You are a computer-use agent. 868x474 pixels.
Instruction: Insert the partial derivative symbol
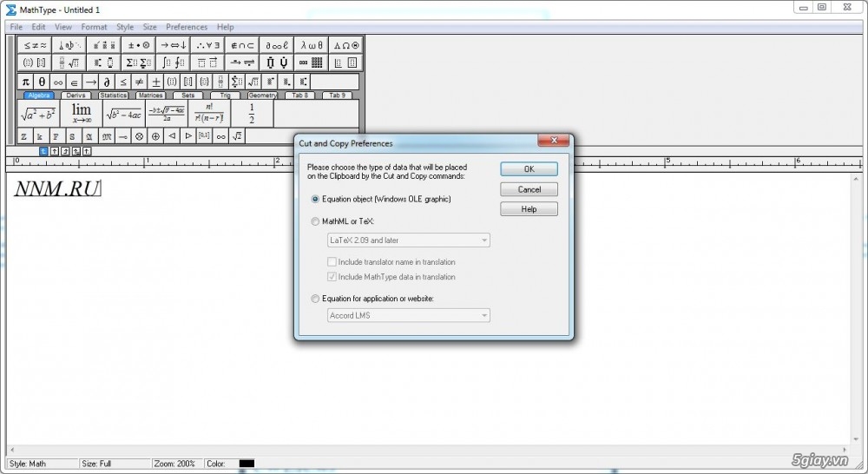tap(107, 82)
